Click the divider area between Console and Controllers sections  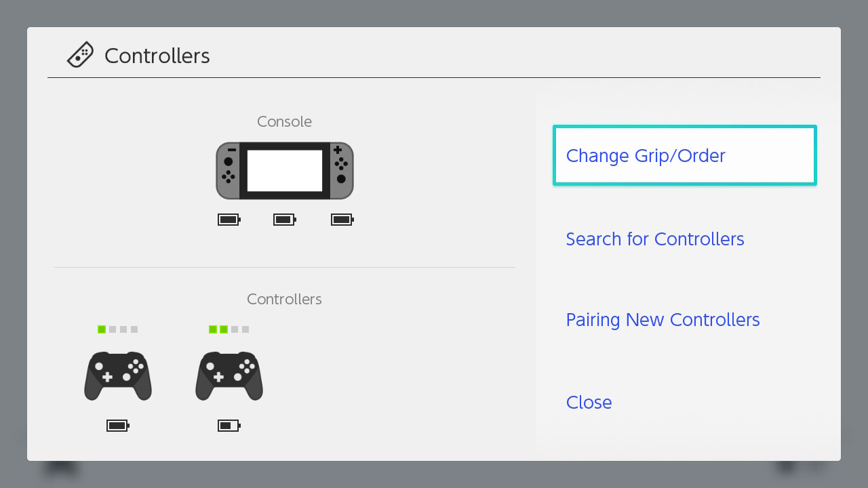click(x=284, y=267)
